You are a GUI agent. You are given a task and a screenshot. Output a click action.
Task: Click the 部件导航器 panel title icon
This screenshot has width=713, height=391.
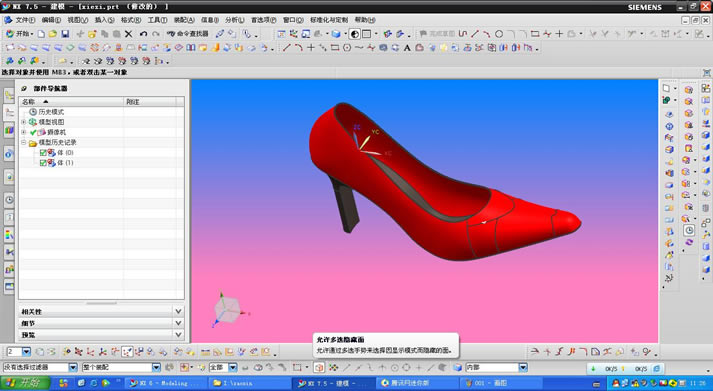point(24,89)
